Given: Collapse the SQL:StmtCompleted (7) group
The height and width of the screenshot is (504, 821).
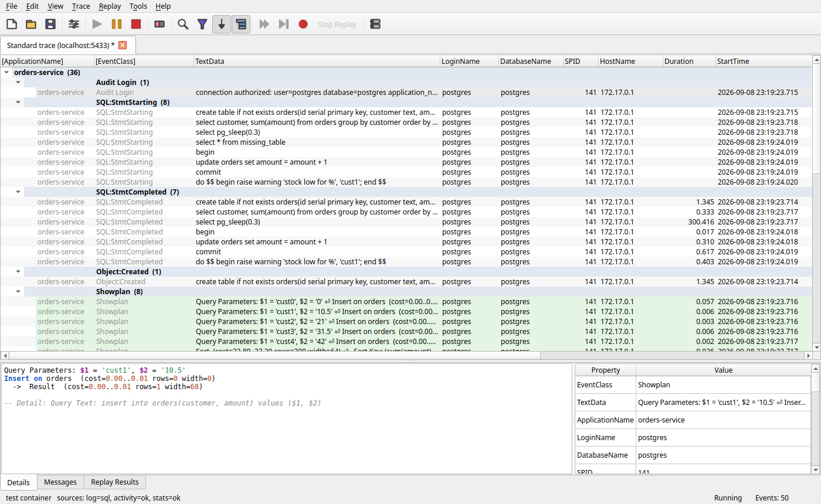Looking at the screenshot, I should (18, 192).
